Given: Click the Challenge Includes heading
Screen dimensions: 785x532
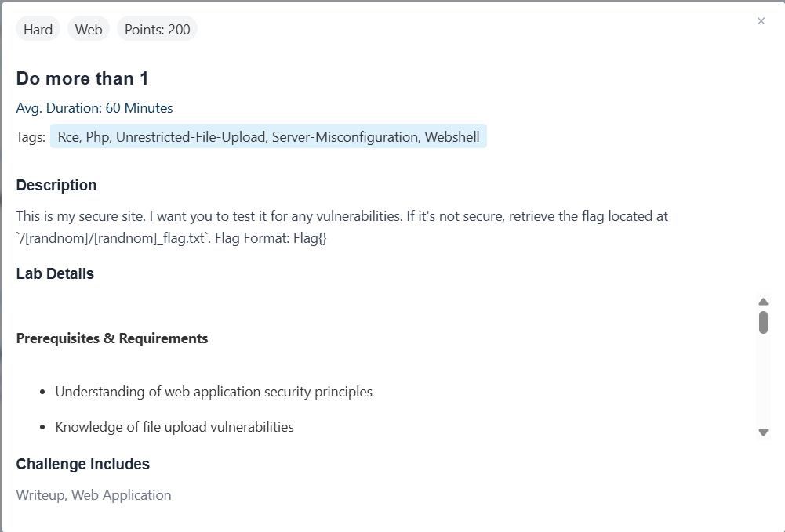Looking at the screenshot, I should pyautogui.click(x=82, y=465).
